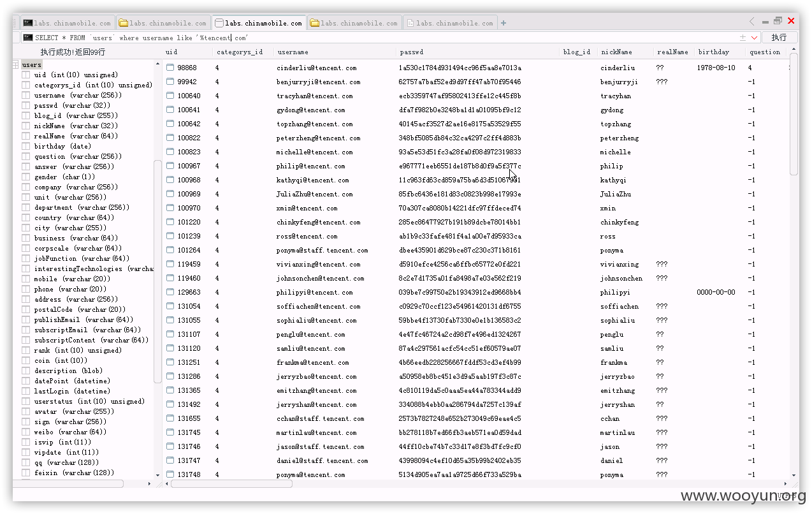This screenshot has height=514, width=812.
Task: Select the subscriptContent (varchar(64)) tree item
Action: click(x=91, y=340)
